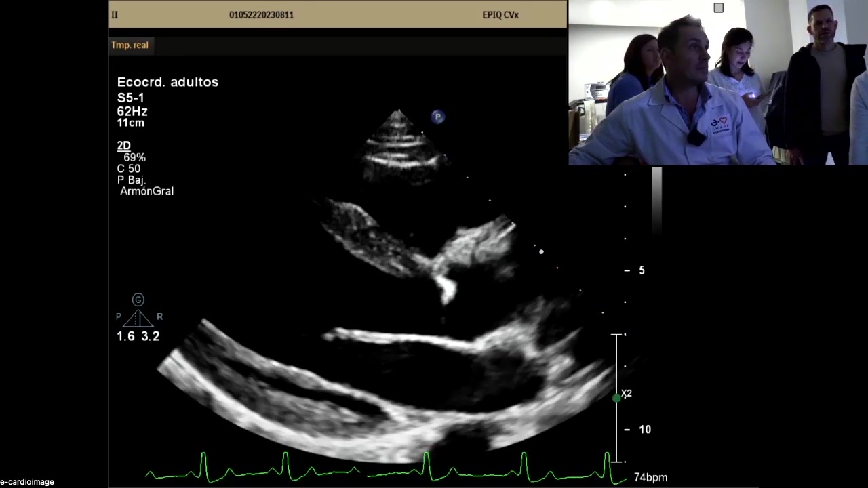Screen dimensions: 868x488
Task: Click the '1.6 3.2' frequency values
Action: (x=138, y=336)
